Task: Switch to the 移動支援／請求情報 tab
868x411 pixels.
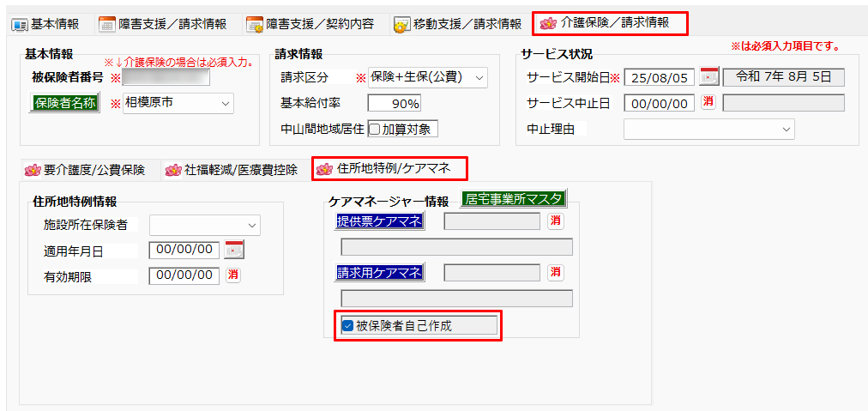Action: pyautogui.click(x=458, y=24)
